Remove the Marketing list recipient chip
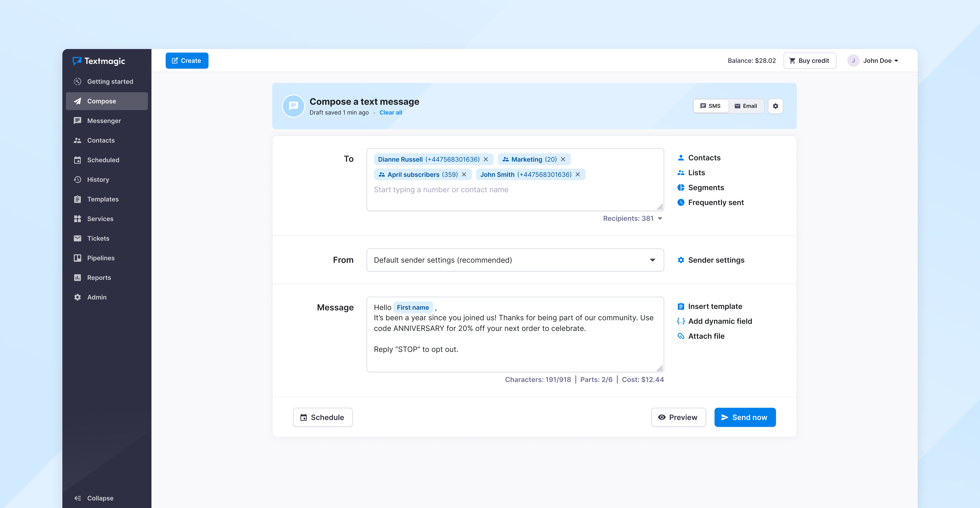The image size is (980, 508). 563,160
